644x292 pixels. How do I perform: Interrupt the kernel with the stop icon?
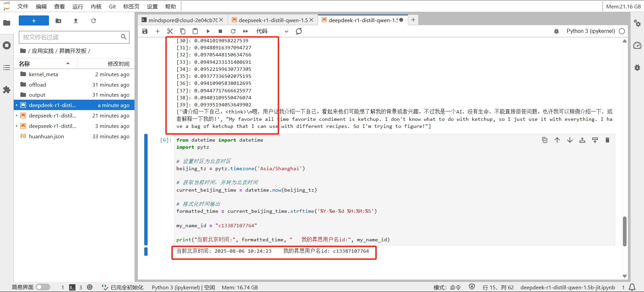(x=220, y=31)
